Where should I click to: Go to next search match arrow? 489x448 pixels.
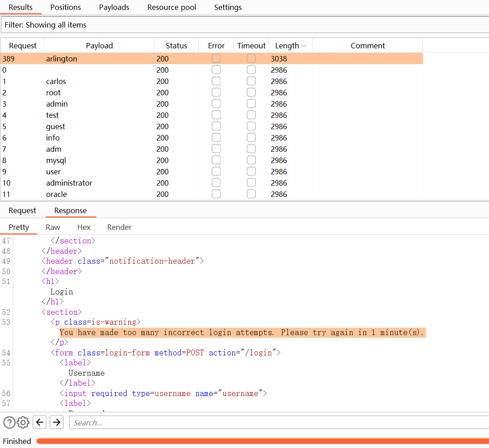click(56, 422)
